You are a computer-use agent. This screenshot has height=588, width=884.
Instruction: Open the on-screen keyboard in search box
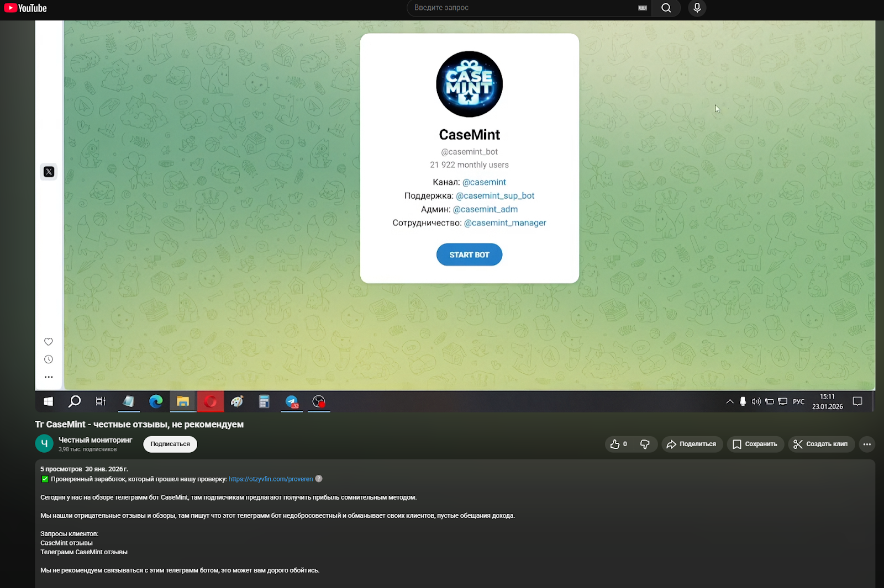tap(643, 8)
